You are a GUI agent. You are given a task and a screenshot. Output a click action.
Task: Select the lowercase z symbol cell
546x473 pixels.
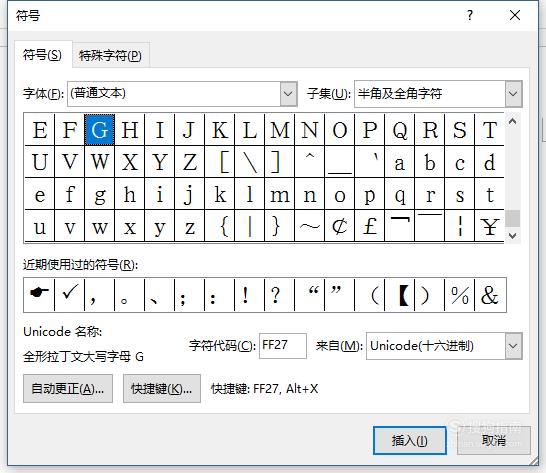pyautogui.click(x=189, y=226)
